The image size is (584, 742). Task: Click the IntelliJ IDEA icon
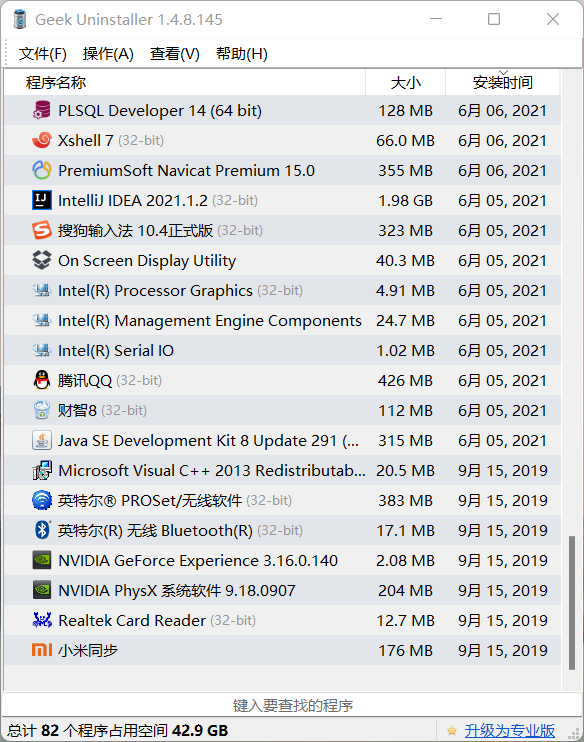point(42,200)
